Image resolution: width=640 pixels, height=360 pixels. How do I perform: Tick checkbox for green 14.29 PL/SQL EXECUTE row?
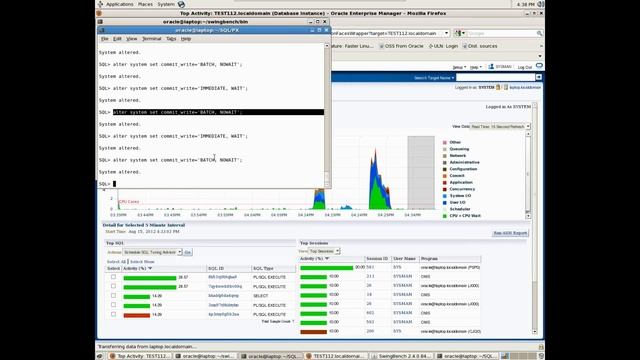click(x=113, y=305)
